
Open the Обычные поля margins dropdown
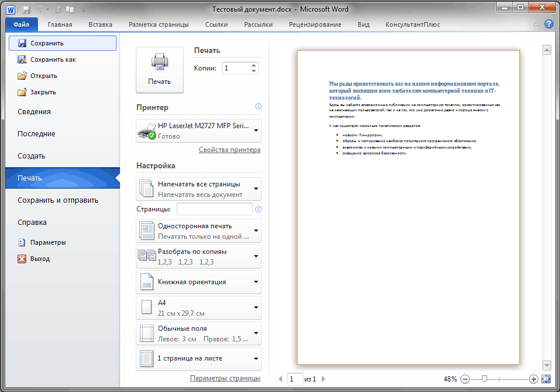[x=199, y=333]
